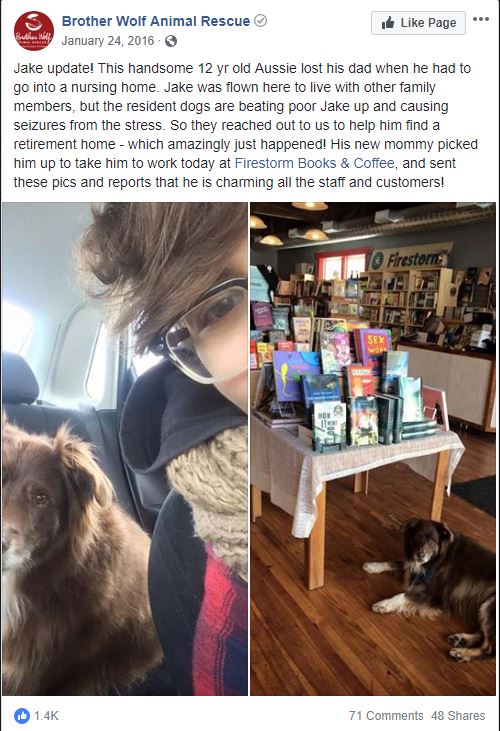The height and width of the screenshot is (731, 500).
Task: Click thumbs-up icon on Like Page button
Action: (x=388, y=23)
